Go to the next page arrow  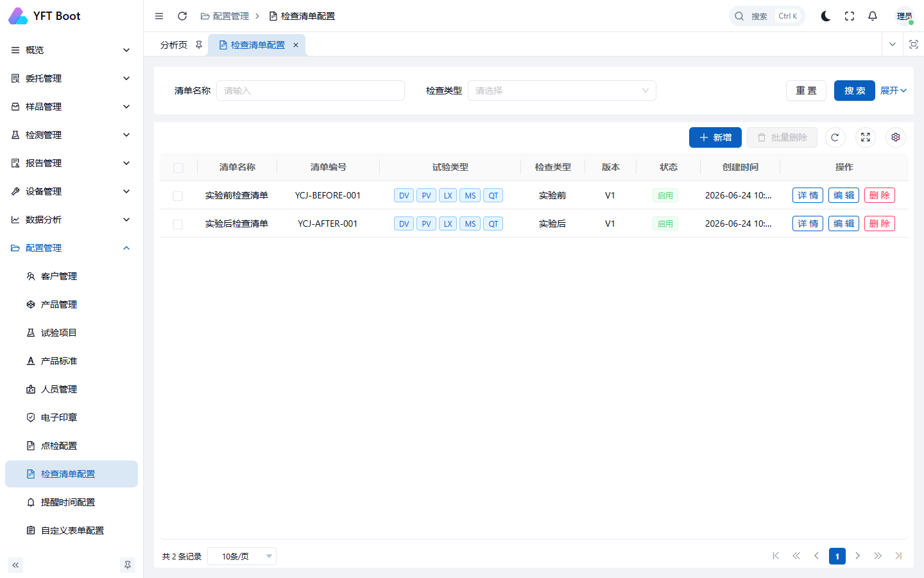[857, 556]
